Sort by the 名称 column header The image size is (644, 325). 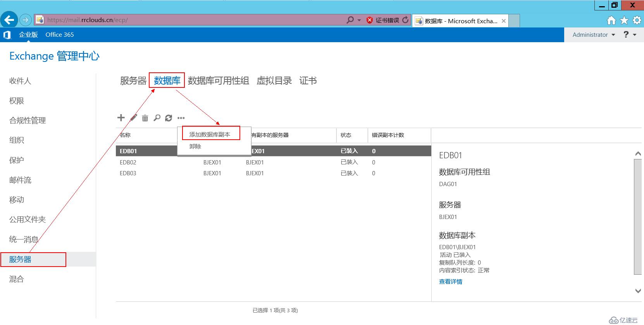tap(125, 135)
